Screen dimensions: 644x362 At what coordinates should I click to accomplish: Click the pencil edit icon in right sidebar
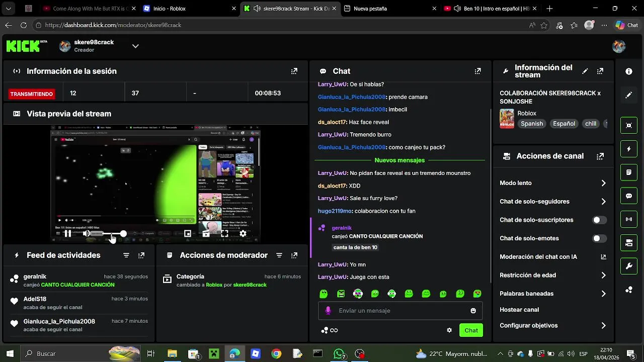tap(629, 95)
